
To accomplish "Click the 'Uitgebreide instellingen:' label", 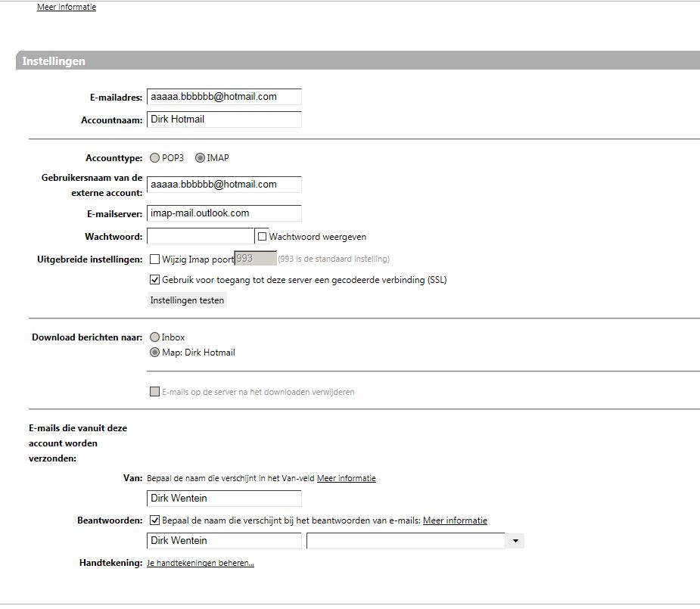I will [90, 259].
